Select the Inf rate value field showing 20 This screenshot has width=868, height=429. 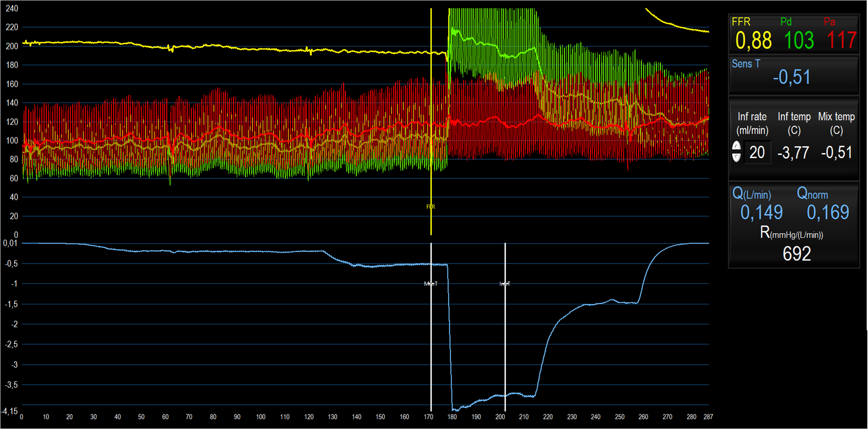click(x=757, y=152)
